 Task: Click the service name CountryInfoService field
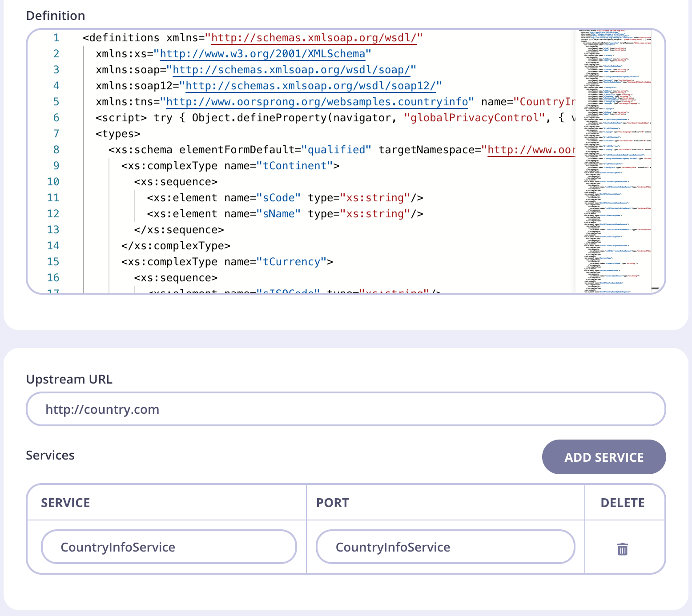(x=169, y=547)
